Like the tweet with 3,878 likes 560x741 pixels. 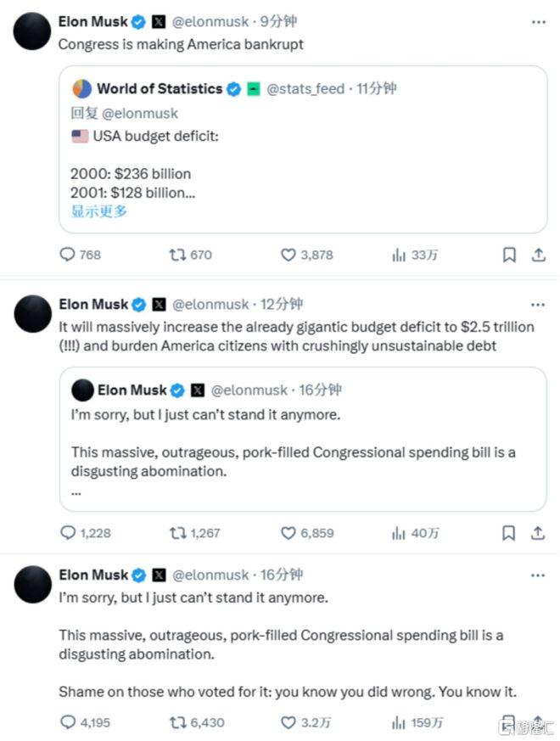click(288, 255)
